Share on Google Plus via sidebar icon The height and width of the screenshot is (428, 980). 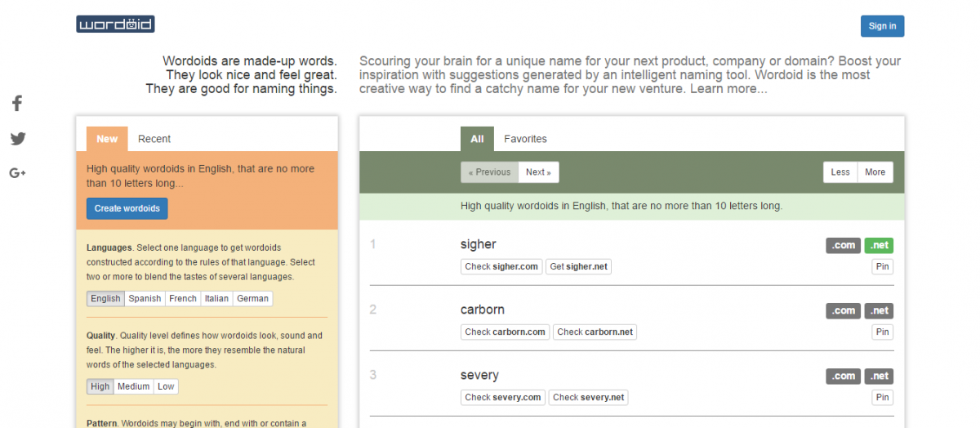[x=18, y=172]
